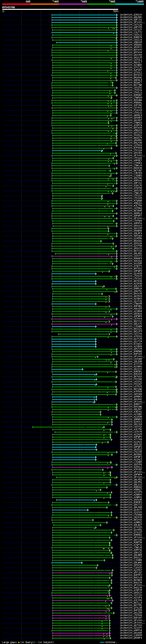This screenshot has width=146, height=644.
Task: Select hit UniRef100_Q39176
Action: [131, 186]
